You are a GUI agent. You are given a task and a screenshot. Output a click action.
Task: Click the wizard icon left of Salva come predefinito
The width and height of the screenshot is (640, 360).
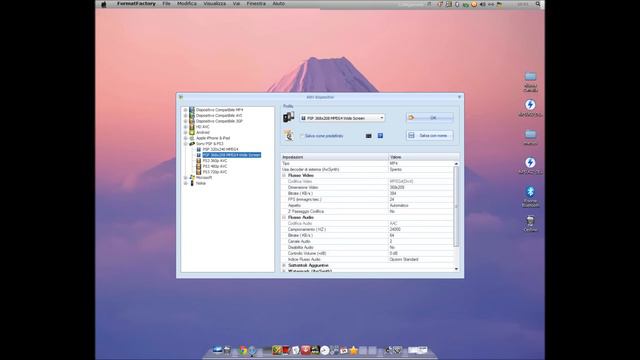click(289, 136)
